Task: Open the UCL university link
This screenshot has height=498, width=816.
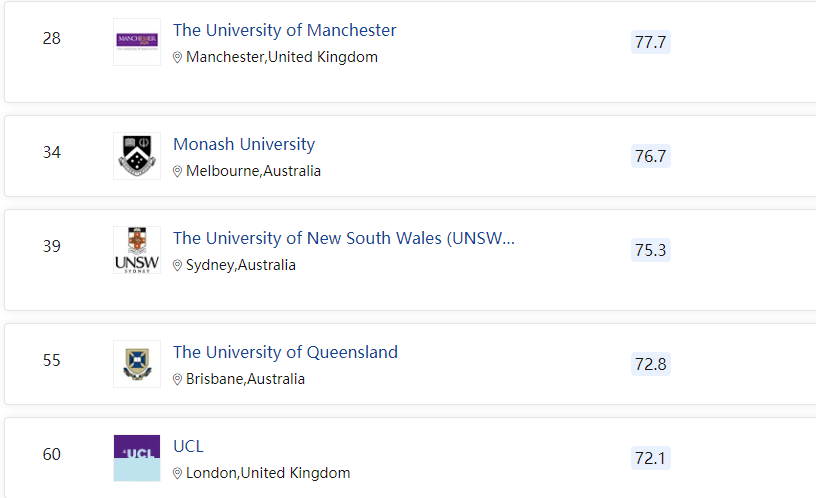Action: tap(188, 446)
